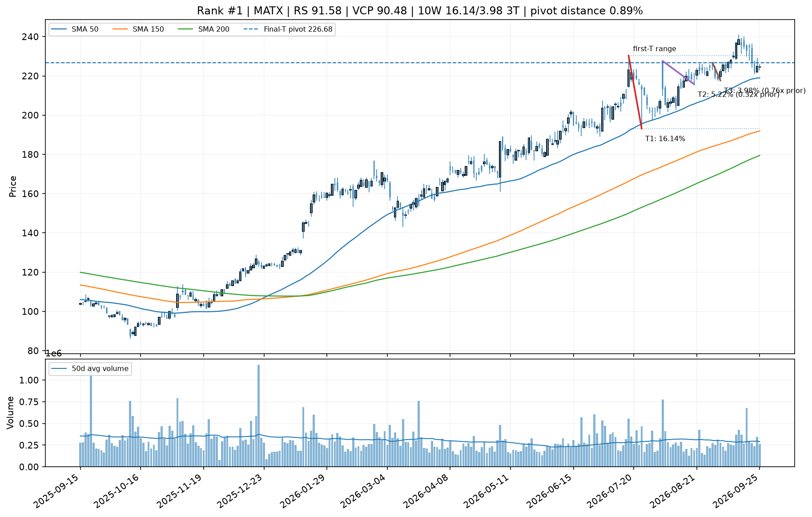Image resolution: width=812 pixels, height=517 pixels.
Task: Click the Volume axis label
Action: pos(11,413)
